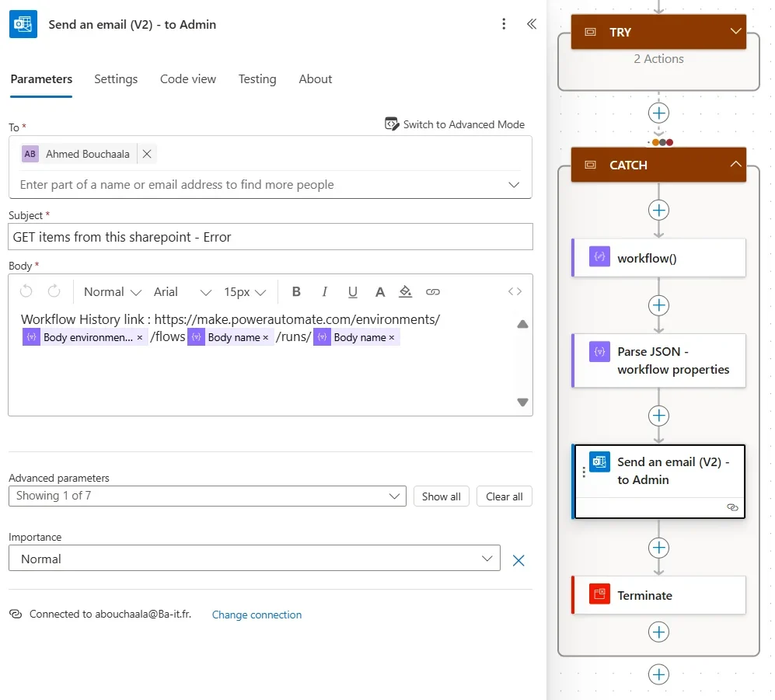Remove the first Body name token
The height and width of the screenshot is (700, 775).
(x=265, y=337)
